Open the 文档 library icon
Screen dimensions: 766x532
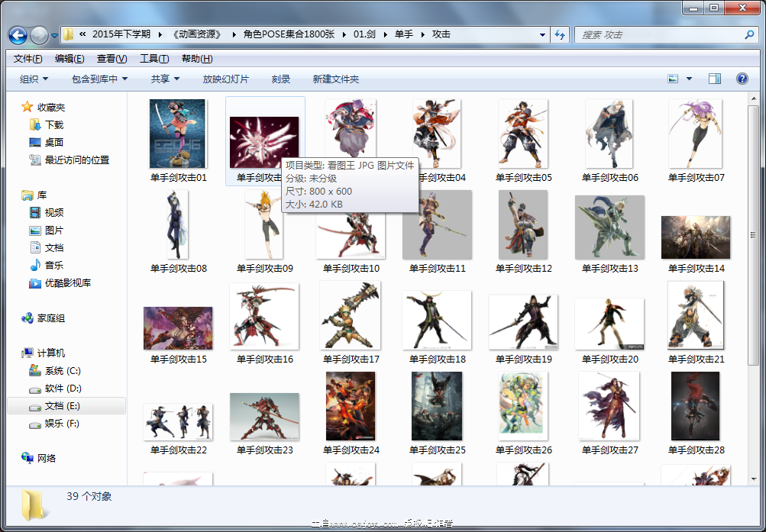(34, 247)
